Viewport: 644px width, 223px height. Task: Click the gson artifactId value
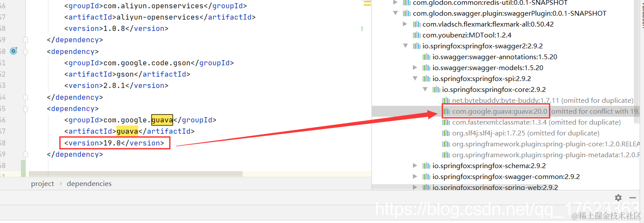(x=125, y=74)
